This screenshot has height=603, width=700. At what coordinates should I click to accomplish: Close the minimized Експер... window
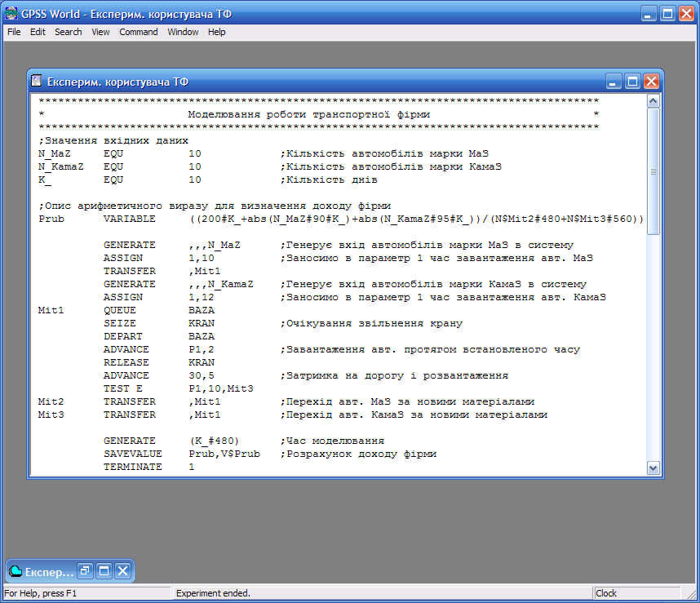pos(122,571)
